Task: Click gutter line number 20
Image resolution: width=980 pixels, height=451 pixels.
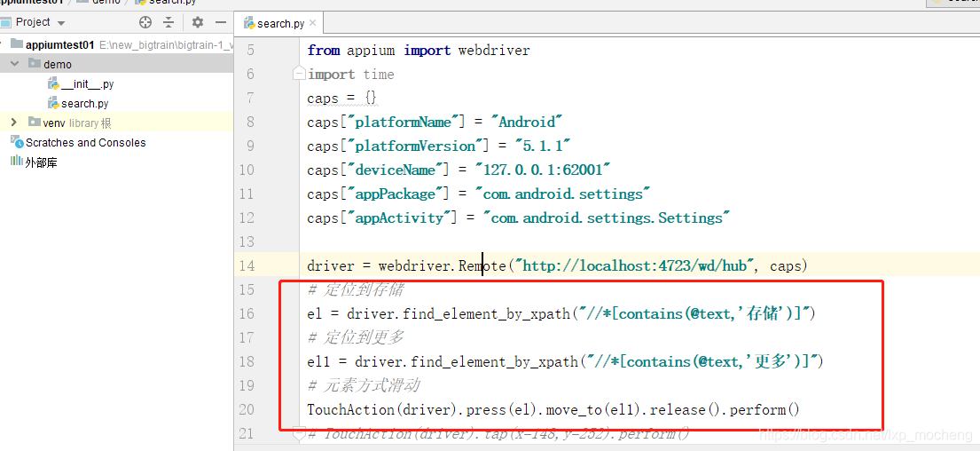Action: pos(247,409)
